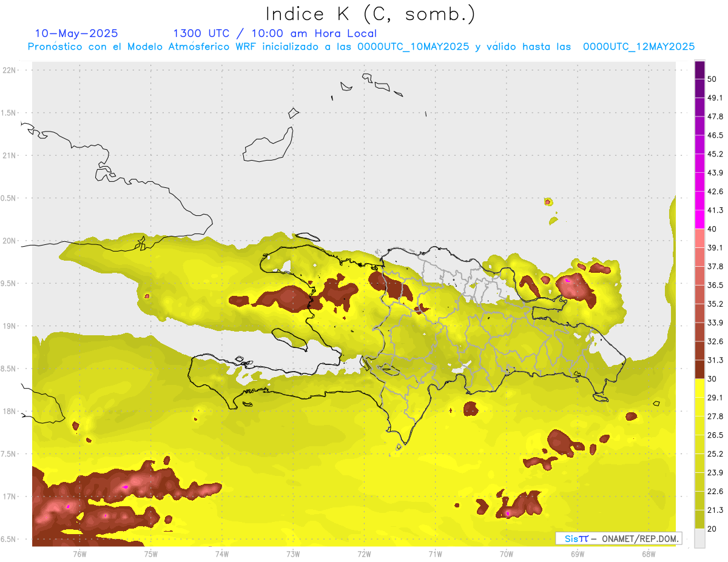The width and height of the screenshot is (728, 562).
Task: Select the "37.8" legend value
Action: [x=715, y=267]
